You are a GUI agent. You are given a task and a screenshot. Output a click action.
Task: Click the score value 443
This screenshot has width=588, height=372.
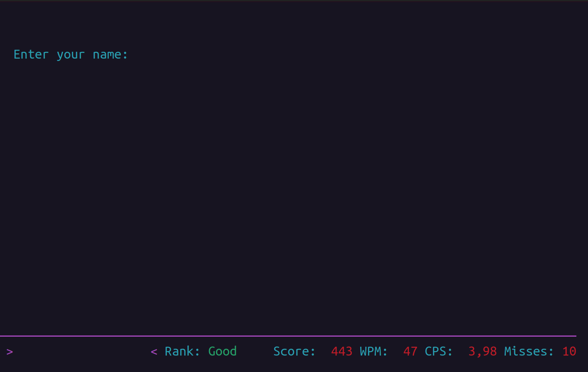pos(342,351)
